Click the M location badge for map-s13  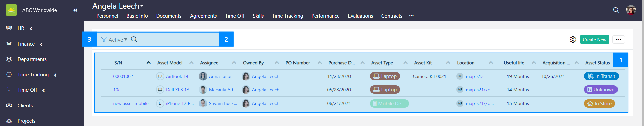(460, 76)
